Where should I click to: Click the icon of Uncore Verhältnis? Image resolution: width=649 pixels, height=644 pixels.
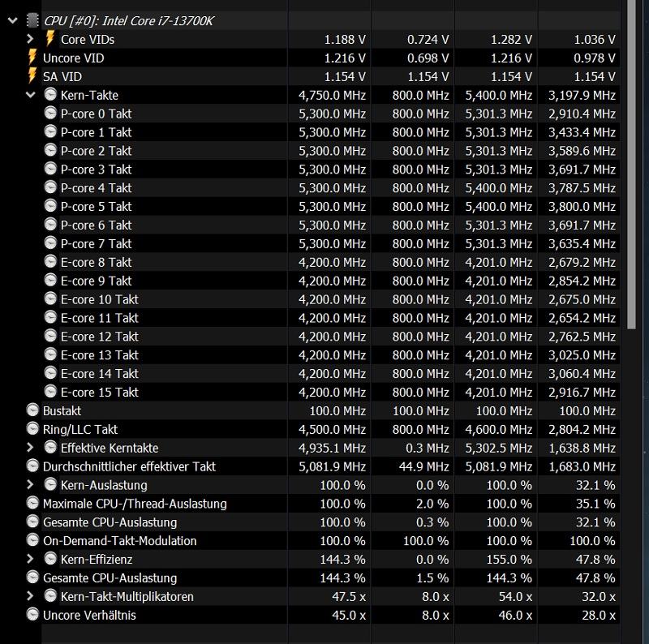pos(32,614)
